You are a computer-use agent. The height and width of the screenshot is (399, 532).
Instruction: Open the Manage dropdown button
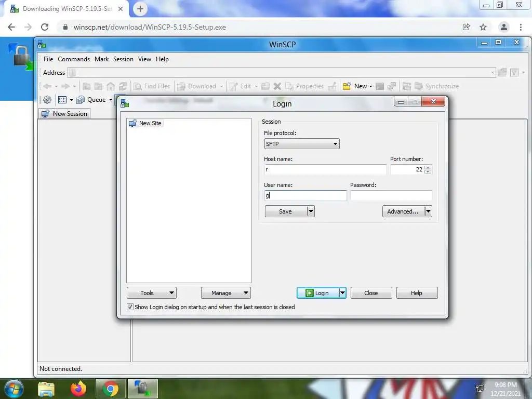point(226,293)
